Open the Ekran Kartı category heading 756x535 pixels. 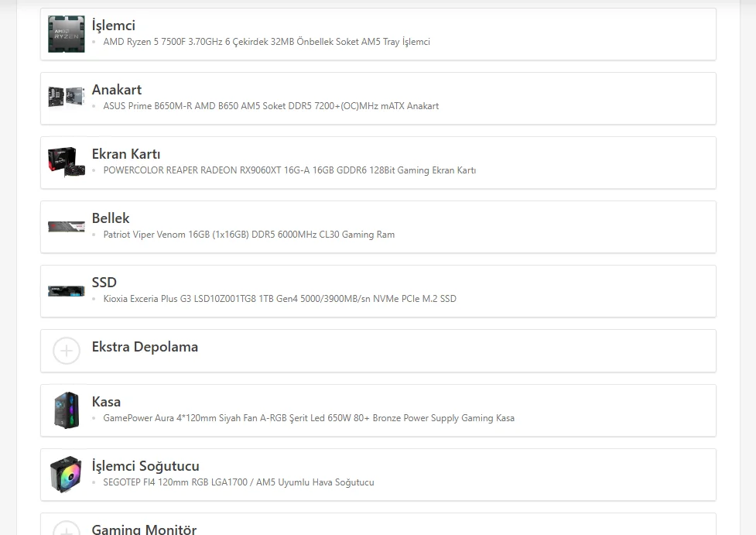(x=126, y=154)
